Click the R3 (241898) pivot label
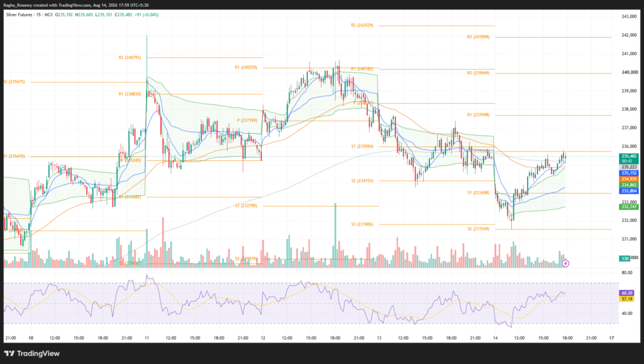Image resolution: width=644 pixels, height=364 pixels. (478, 37)
